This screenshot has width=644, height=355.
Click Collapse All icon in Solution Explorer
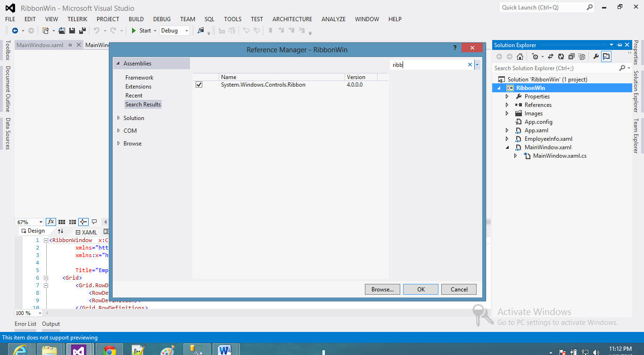point(571,56)
